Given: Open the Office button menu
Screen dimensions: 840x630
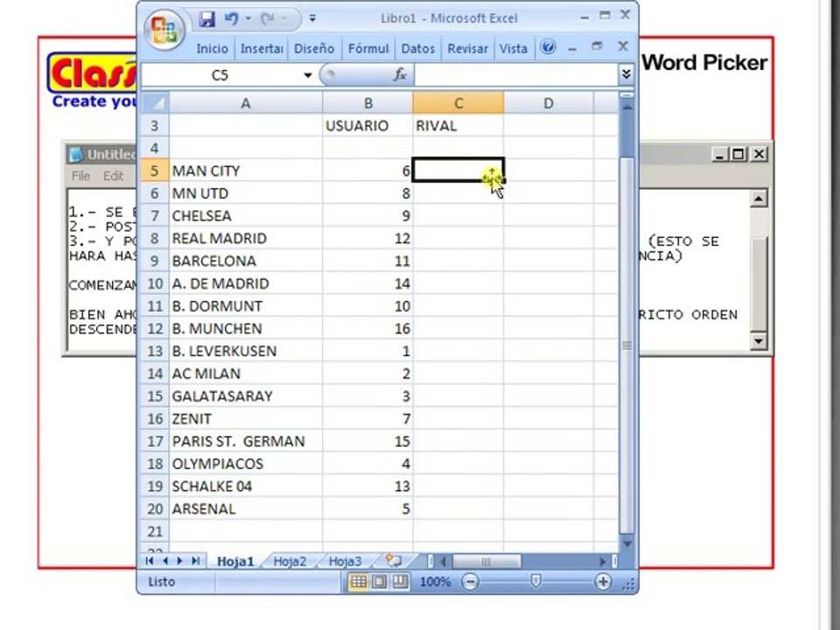Looking at the screenshot, I should pyautogui.click(x=164, y=29).
